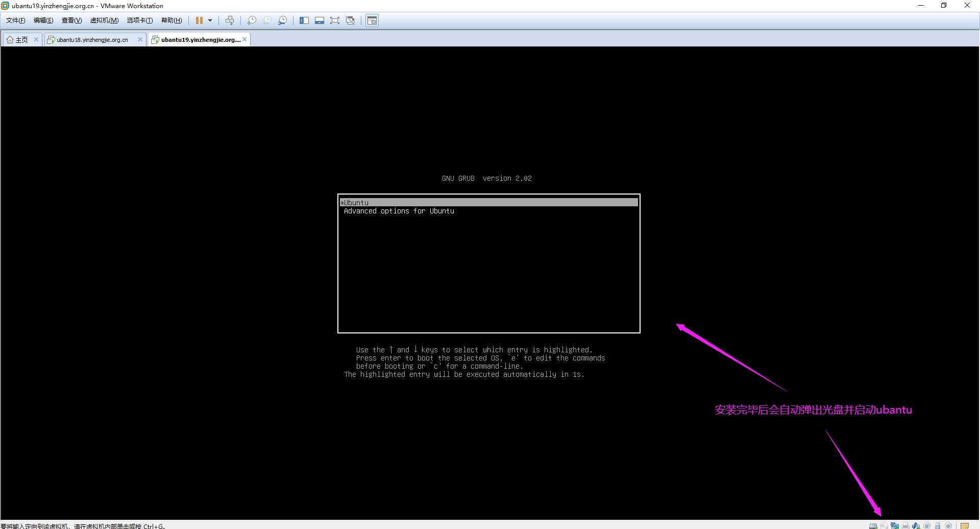Click the USB device status icon
The height and width of the screenshot is (529, 980).
click(x=938, y=525)
